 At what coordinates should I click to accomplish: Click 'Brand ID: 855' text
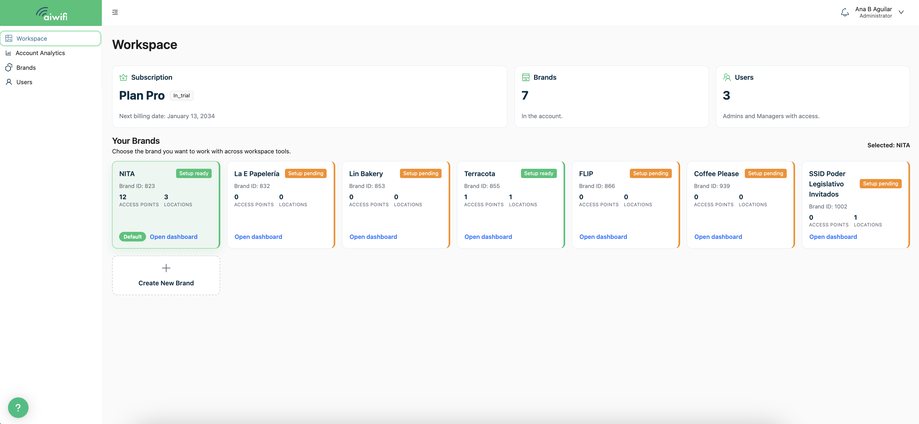pos(482,186)
